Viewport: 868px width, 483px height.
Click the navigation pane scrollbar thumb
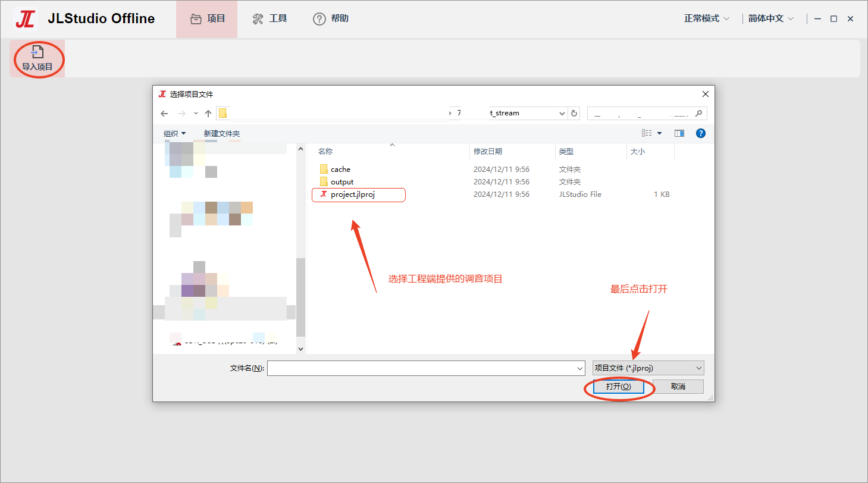(x=301, y=297)
